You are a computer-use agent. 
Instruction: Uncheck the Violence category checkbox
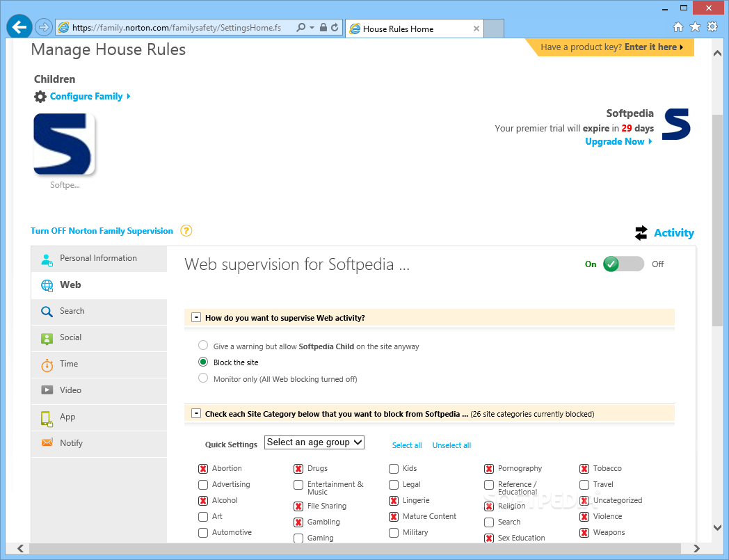584,517
